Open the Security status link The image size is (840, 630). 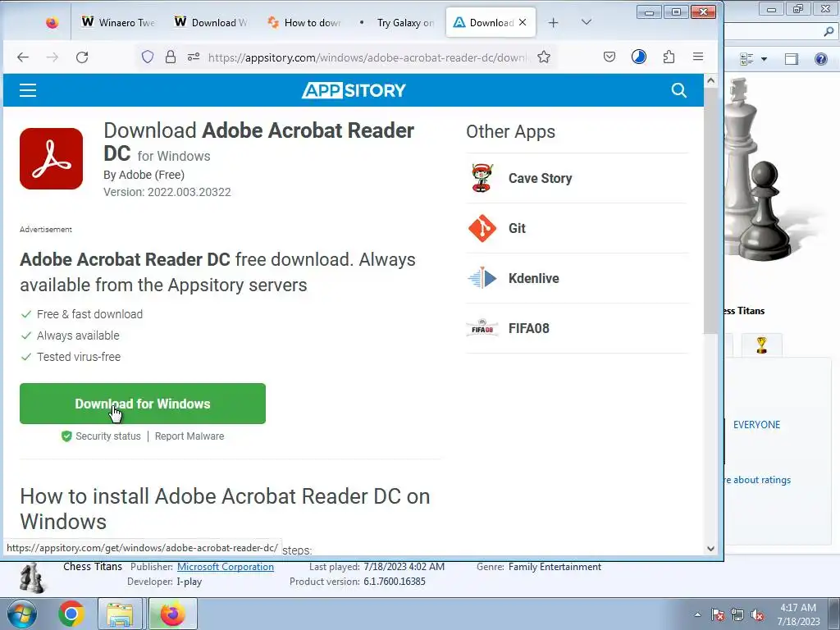(107, 436)
